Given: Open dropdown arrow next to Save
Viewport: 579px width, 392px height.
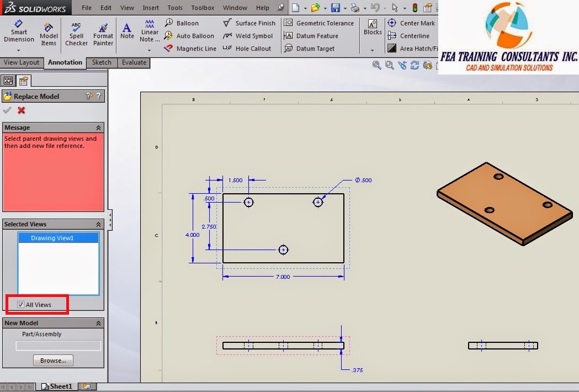Looking at the screenshot, I should point(345,8).
